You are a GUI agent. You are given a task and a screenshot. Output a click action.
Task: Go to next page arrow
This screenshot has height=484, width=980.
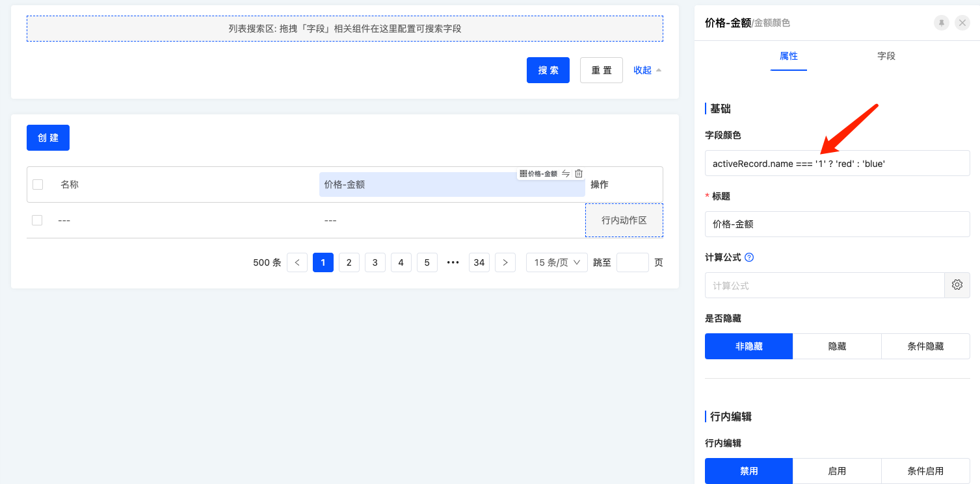click(x=505, y=262)
